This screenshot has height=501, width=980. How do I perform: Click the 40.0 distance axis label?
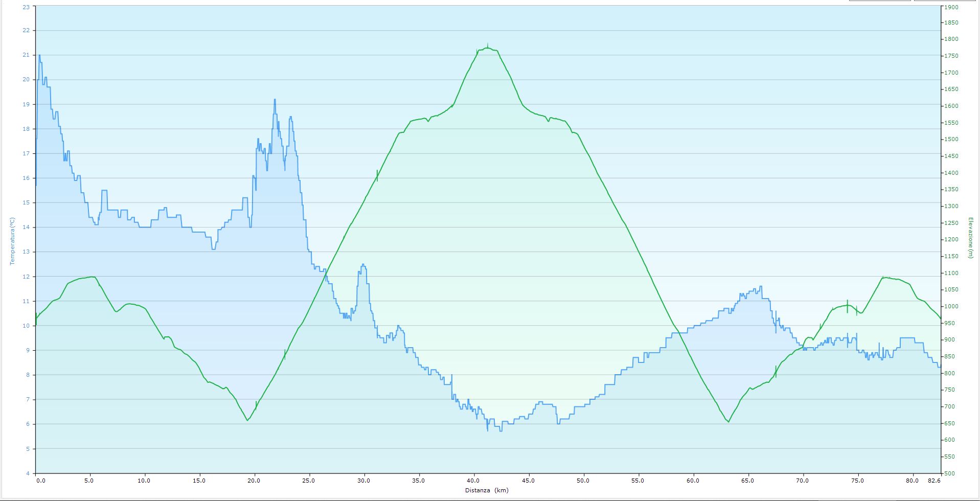[473, 481]
